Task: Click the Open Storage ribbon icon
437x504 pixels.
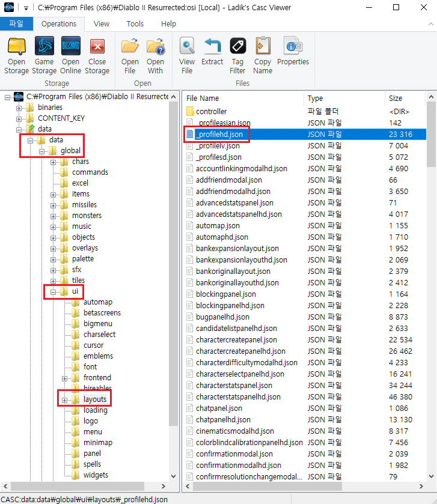Action: tap(16, 46)
